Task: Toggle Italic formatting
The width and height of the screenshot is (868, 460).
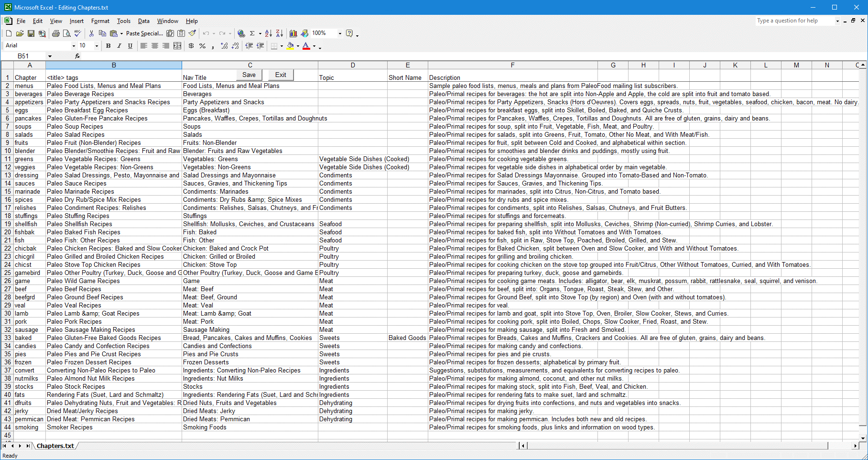Action: (x=119, y=46)
